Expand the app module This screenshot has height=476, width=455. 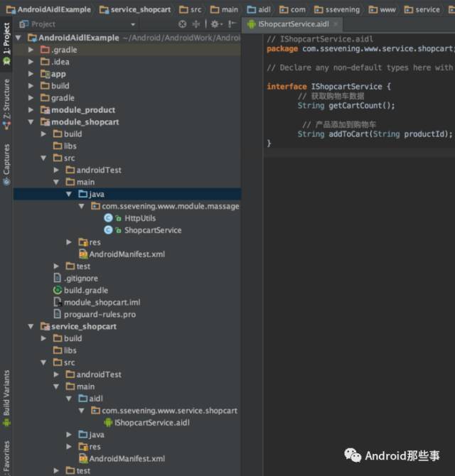tap(31, 74)
